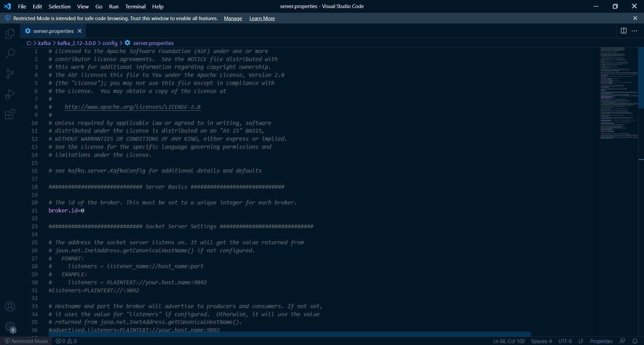This screenshot has width=644, height=345.
Task: Click the #listeners=PLAINTEXT://:9092 line
Action: click(x=94, y=290)
